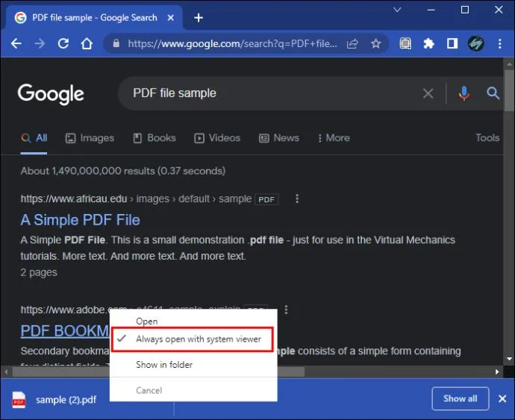
Task: Open the Extensions puzzle icon
Action: 428,43
